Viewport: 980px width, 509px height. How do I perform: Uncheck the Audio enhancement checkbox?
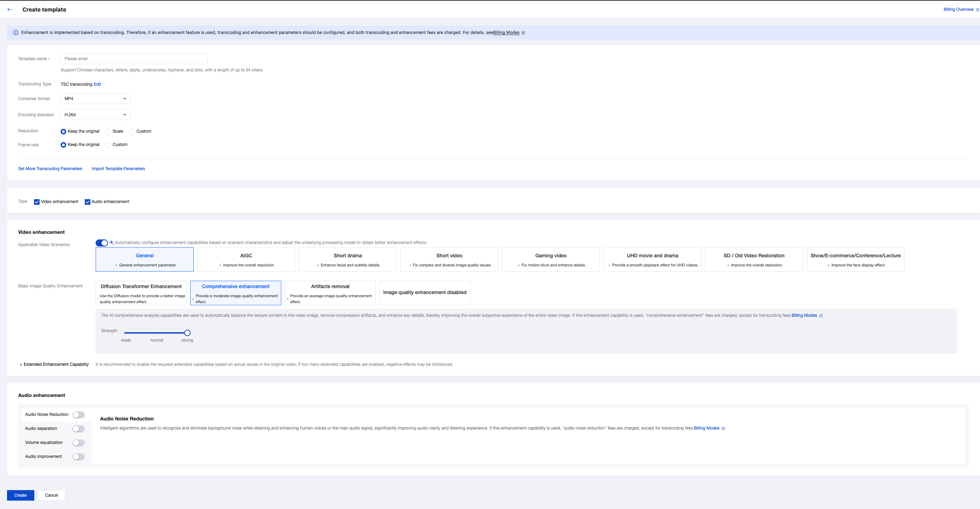88,202
